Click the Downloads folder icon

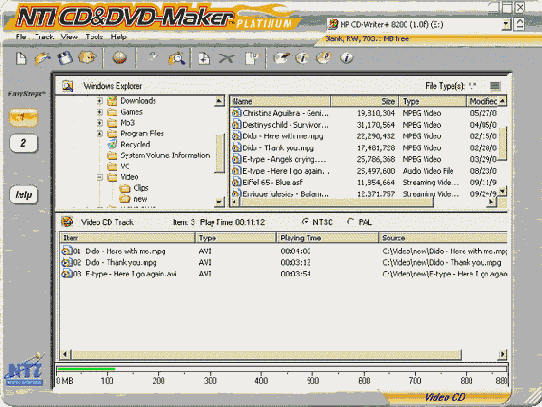[x=112, y=101]
